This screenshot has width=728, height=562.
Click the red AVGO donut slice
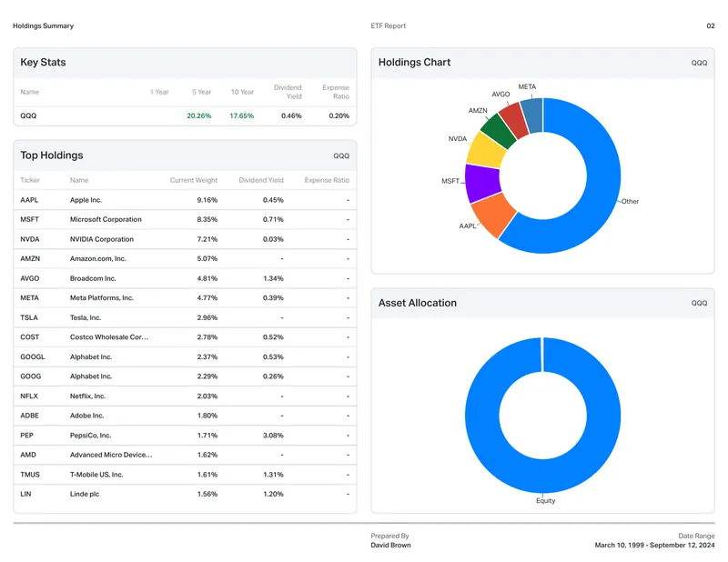(514, 120)
